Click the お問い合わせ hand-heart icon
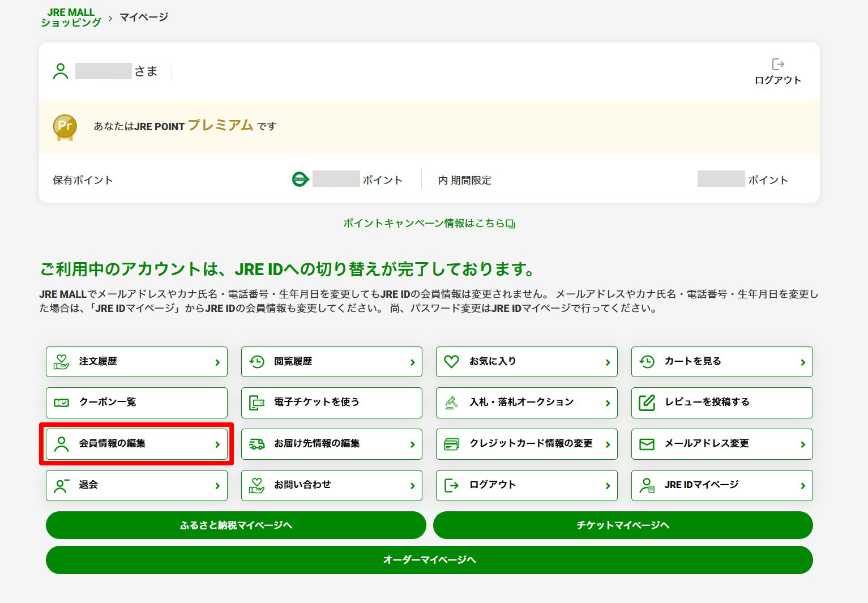Viewport: 868px width, 603px height. [256, 485]
